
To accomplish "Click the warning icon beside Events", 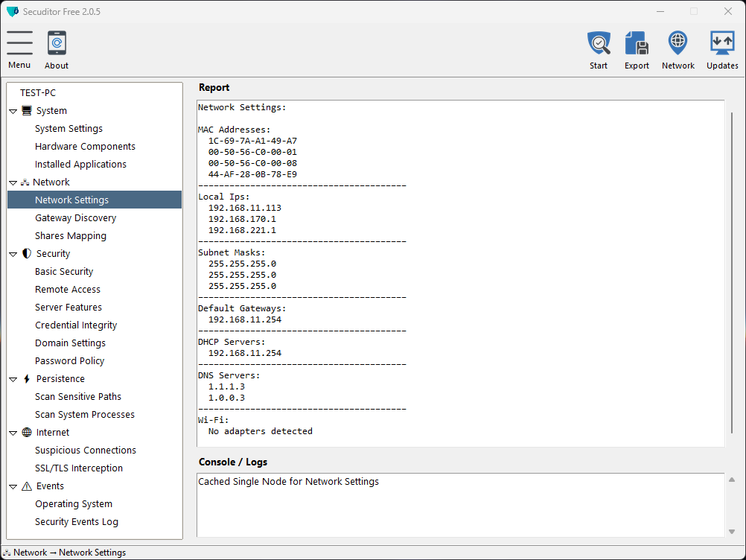I will click(27, 486).
